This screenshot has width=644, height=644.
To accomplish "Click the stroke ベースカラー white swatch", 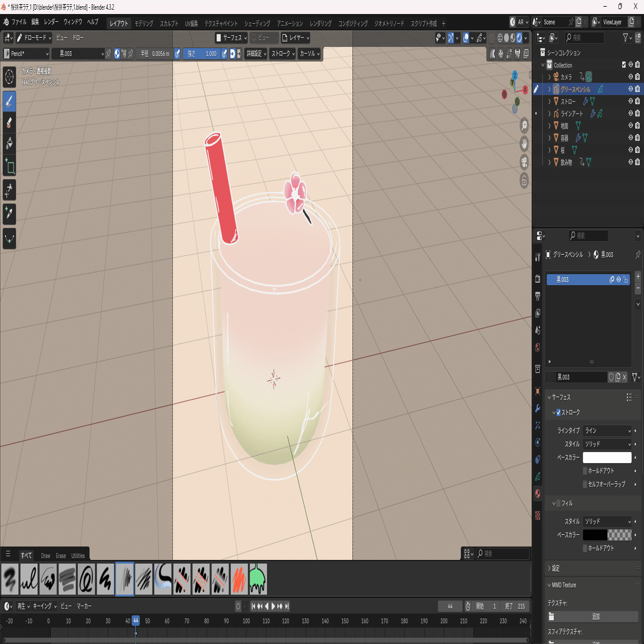I will (x=607, y=458).
